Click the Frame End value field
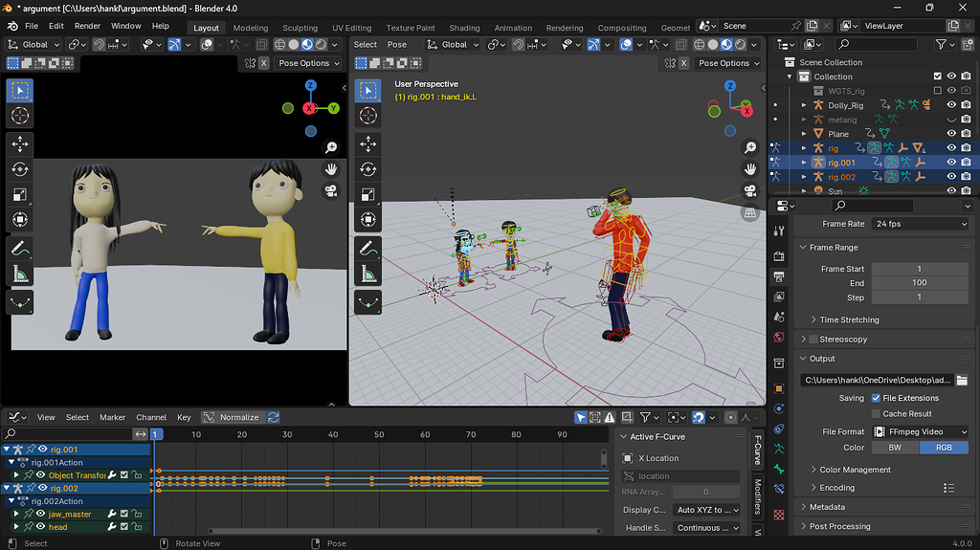 tap(920, 282)
